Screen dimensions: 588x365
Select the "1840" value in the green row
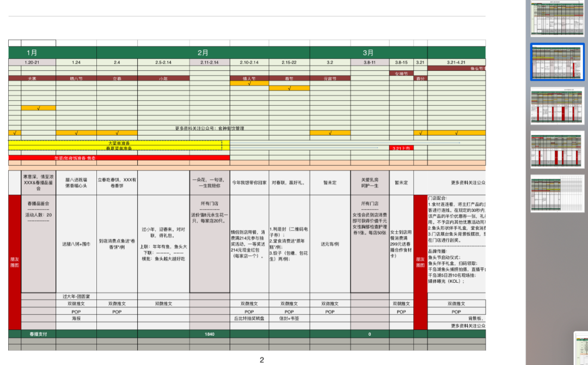click(x=210, y=334)
